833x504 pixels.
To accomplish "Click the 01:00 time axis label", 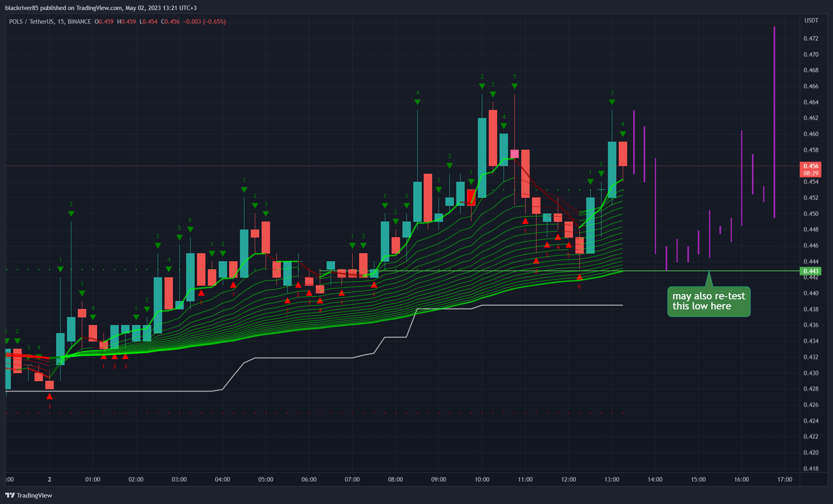I will [x=93, y=480].
